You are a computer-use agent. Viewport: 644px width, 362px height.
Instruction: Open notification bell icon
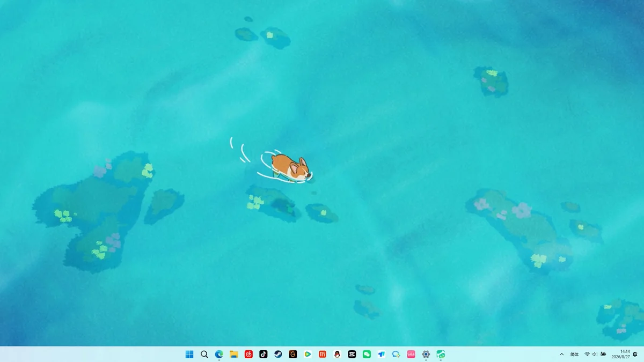click(x=635, y=354)
